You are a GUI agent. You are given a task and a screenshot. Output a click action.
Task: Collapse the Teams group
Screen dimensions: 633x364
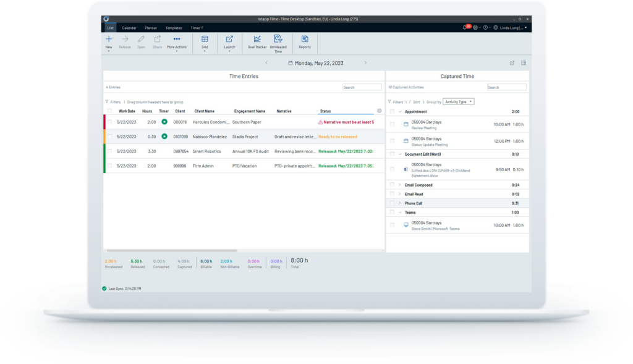point(400,212)
